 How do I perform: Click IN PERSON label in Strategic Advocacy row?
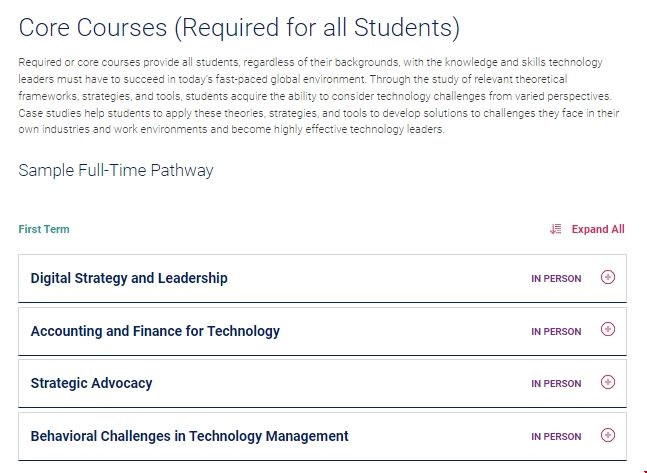(x=556, y=383)
